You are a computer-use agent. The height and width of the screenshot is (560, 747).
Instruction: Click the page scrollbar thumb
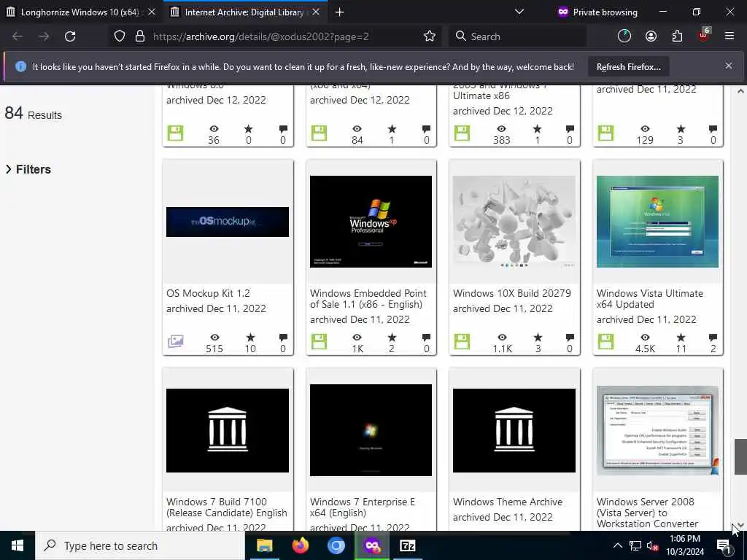pos(740,456)
